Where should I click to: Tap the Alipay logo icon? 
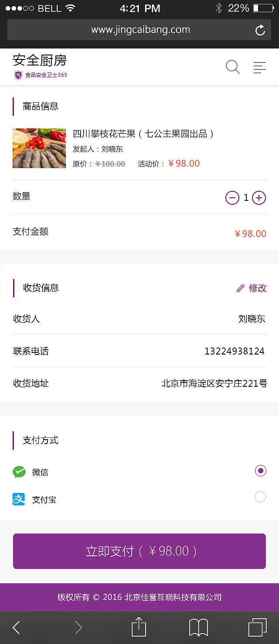tap(19, 499)
